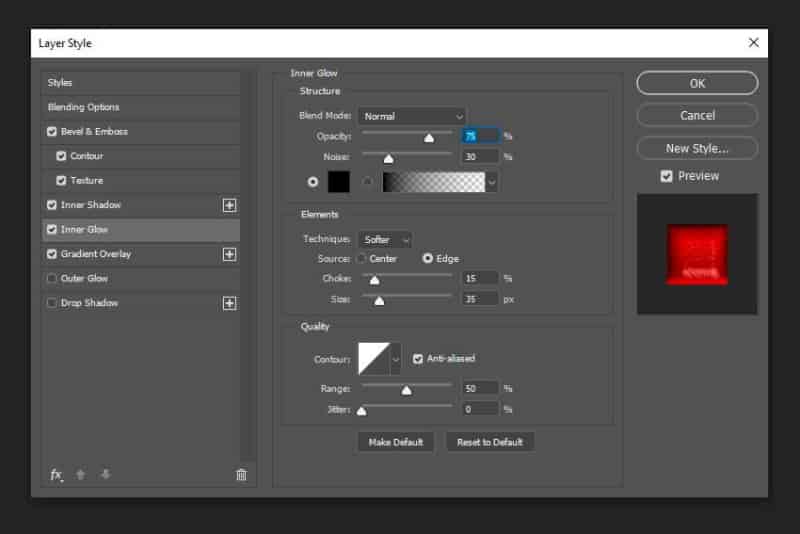
Task: Click the New Style... button
Action: (x=697, y=148)
